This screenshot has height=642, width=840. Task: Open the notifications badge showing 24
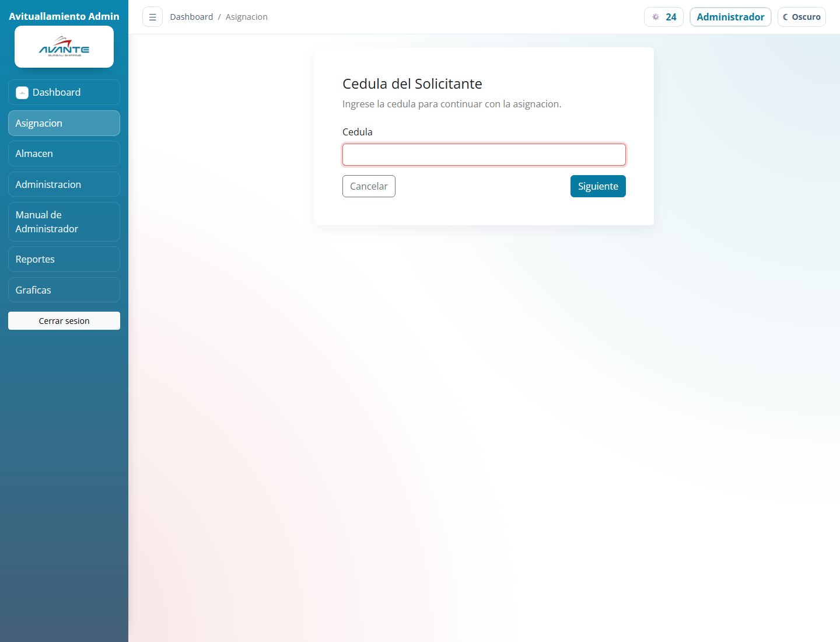pos(663,17)
